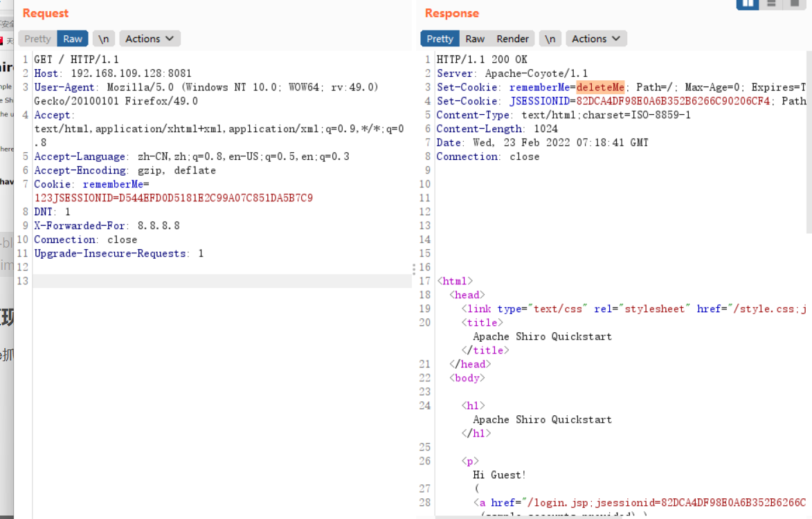Select Raw tab in Response panel

475,39
